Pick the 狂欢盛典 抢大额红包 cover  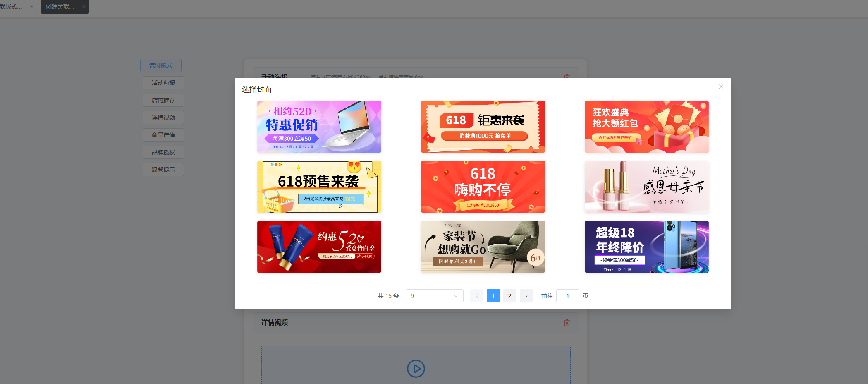[x=646, y=127]
